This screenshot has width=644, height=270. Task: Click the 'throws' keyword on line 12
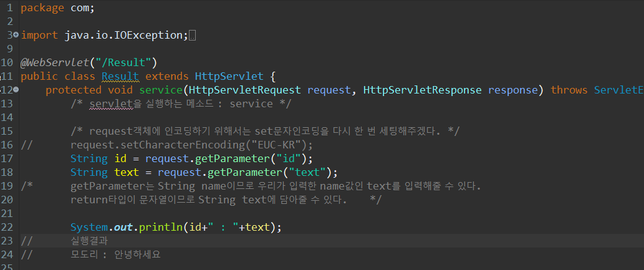coord(569,90)
